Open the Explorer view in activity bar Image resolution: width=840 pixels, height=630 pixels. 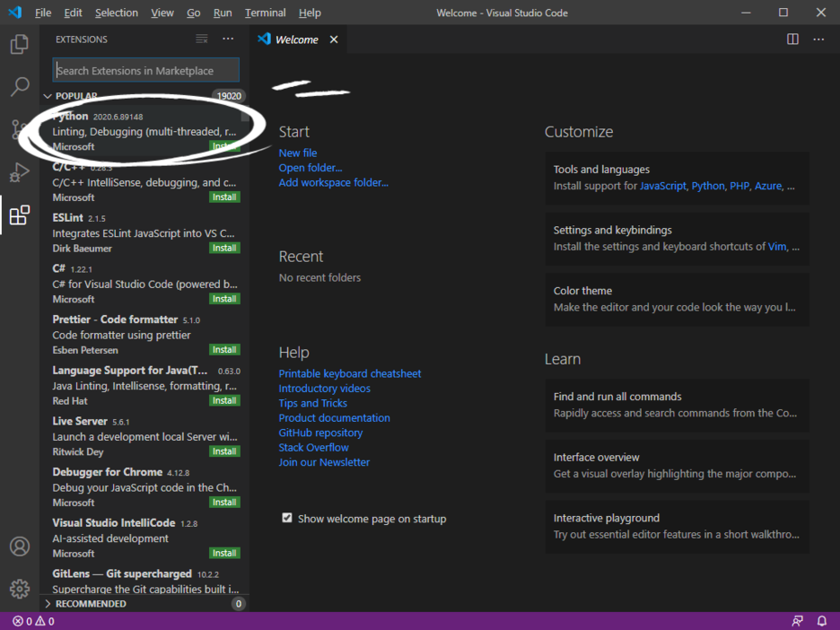pos(19,44)
